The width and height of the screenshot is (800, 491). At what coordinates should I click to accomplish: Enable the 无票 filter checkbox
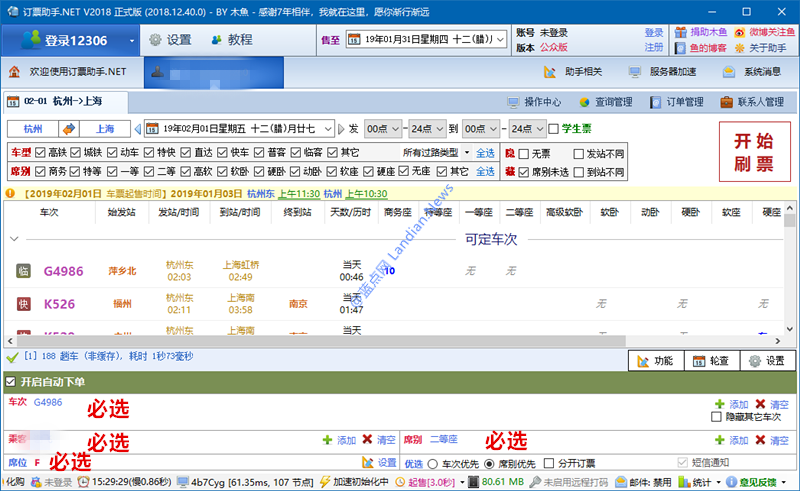point(523,154)
